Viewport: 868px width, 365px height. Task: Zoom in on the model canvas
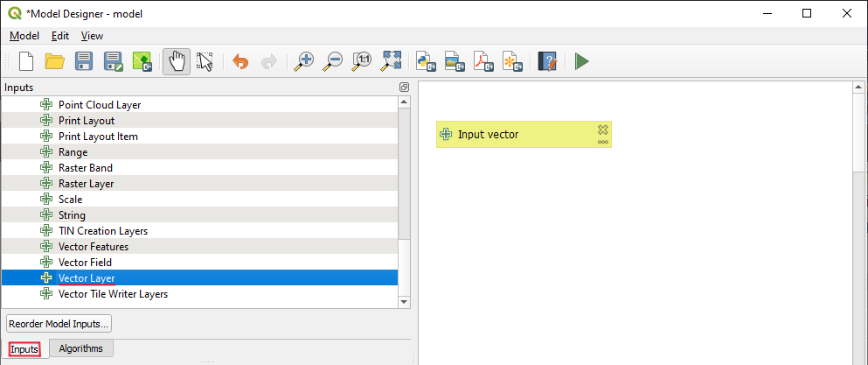pyautogui.click(x=304, y=61)
